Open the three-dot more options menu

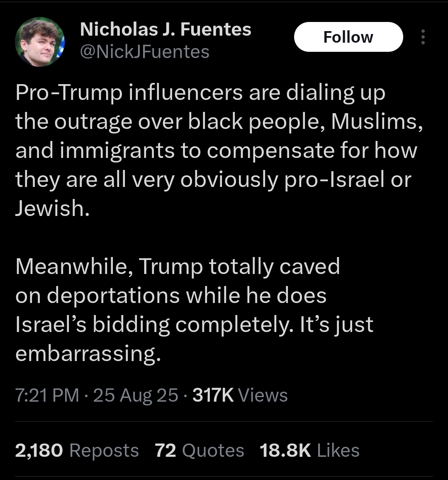point(423,37)
